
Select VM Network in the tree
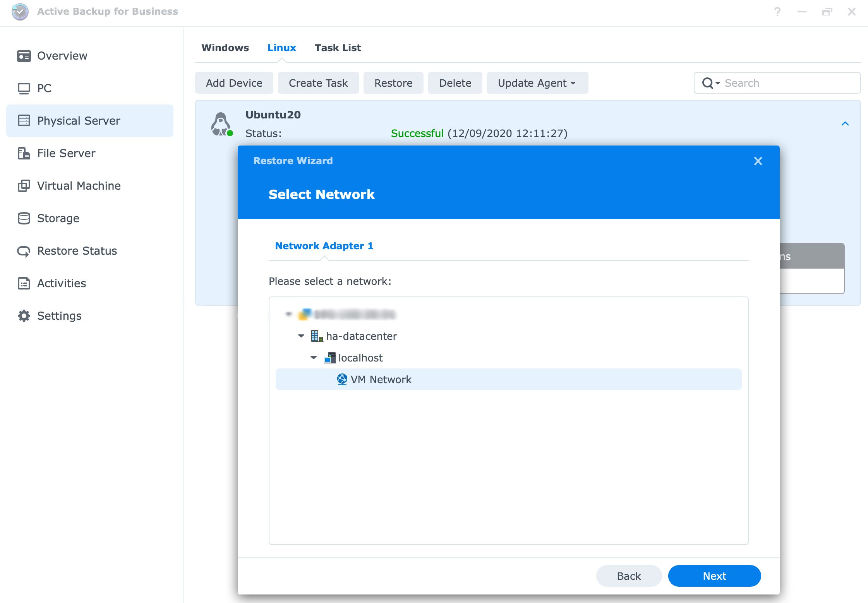pos(381,379)
